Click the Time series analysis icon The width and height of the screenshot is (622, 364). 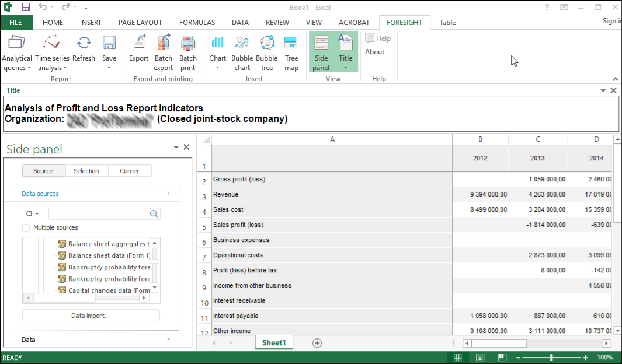(x=52, y=43)
